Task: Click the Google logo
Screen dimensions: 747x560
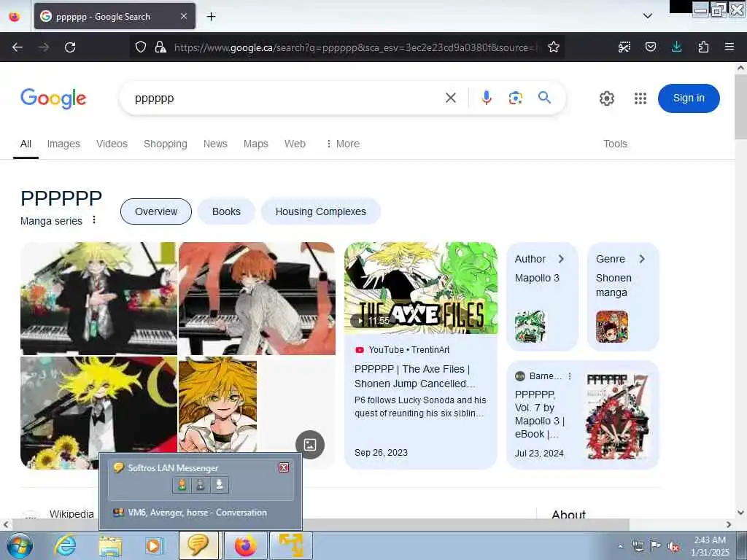Action: click(53, 98)
